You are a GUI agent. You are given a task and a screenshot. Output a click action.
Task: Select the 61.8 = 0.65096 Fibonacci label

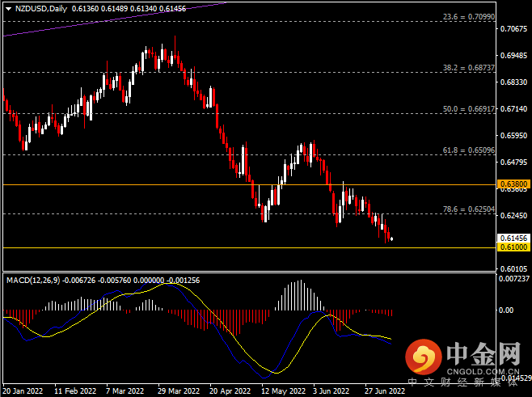click(469, 150)
